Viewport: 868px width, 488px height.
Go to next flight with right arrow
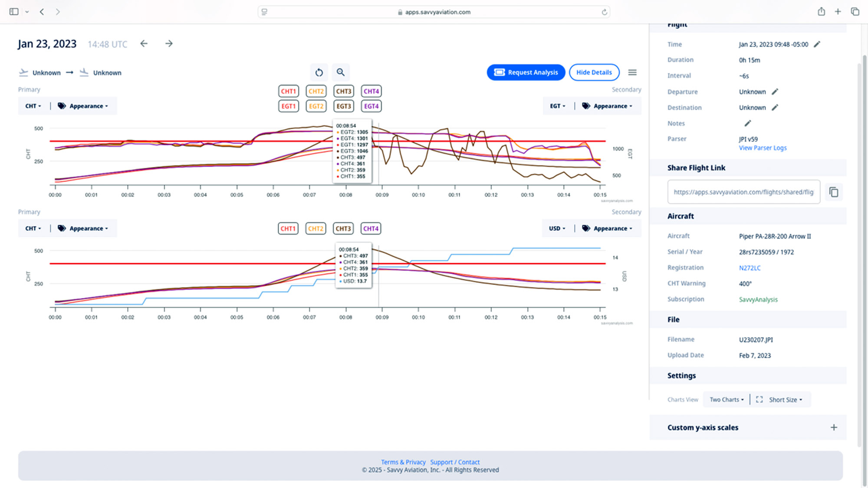coord(169,43)
